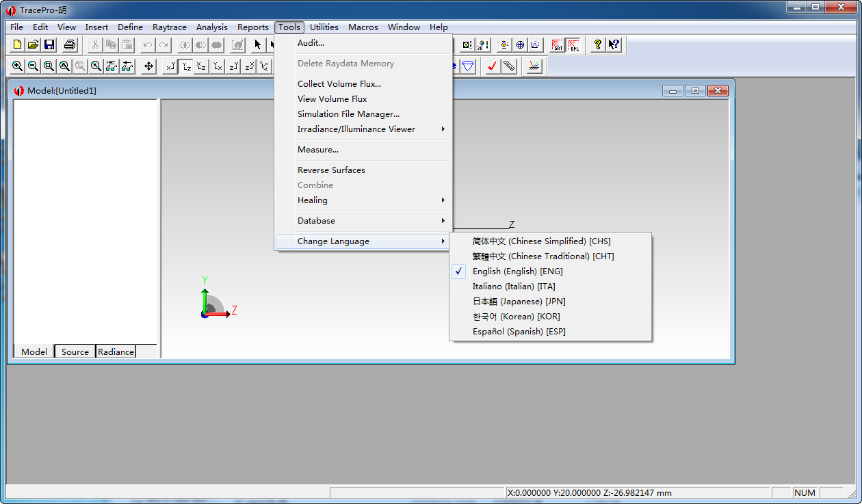Switch to the XY view orientation
This screenshot has height=504, width=862.
pyautogui.click(x=170, y=66)
